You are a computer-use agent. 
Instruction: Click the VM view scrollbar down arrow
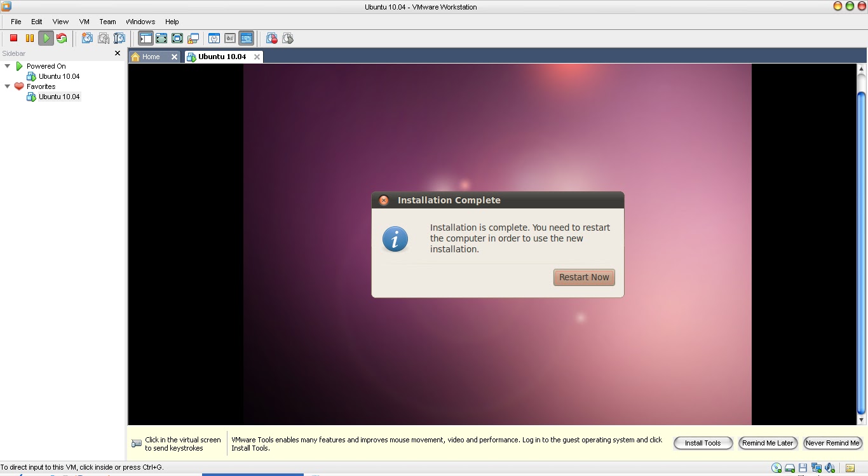[x=862, y=420]
